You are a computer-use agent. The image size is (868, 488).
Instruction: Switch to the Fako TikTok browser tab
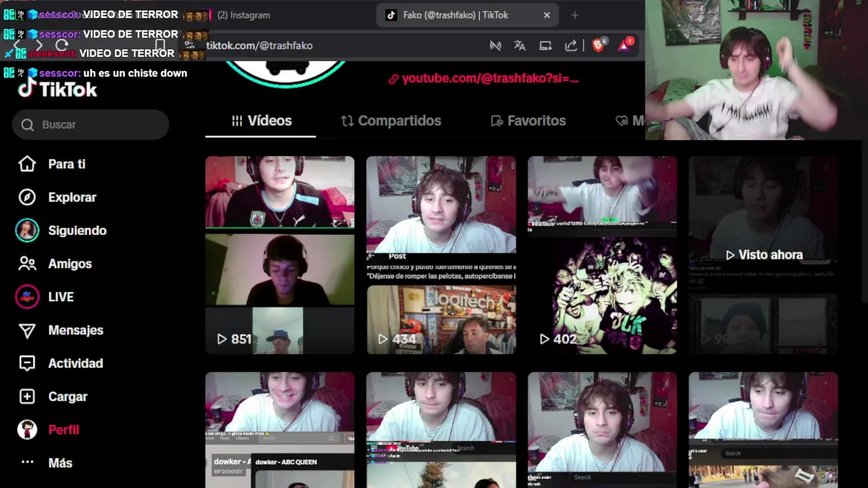(468, 15)
